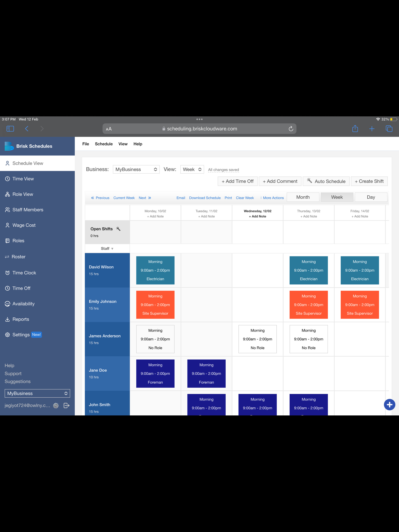The image size is (399, 532).
Task: Click the Add Comment button
Action: point(280,181)
